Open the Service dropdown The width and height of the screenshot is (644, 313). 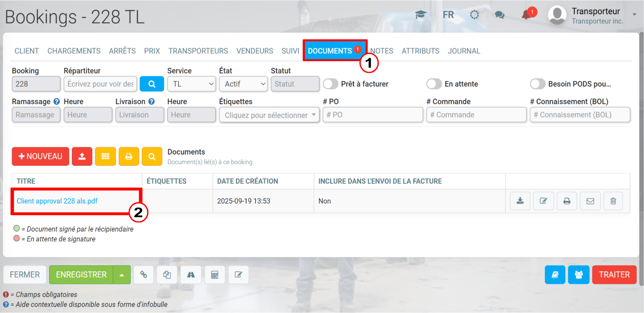pyautogui.click(x=191, y=84)
